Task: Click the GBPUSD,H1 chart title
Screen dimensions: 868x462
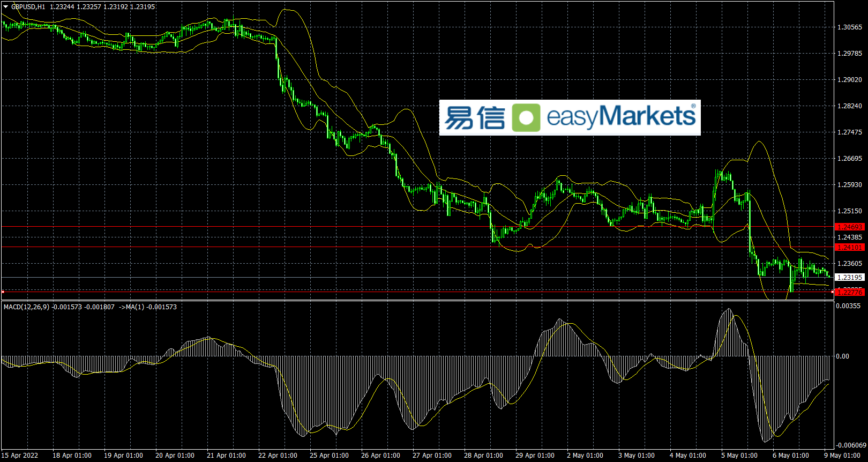Action: (x=28, y=7)
